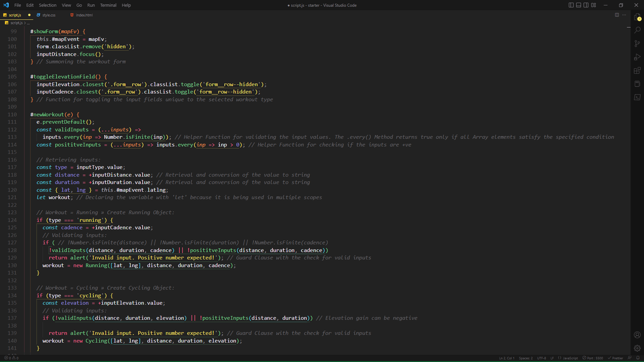Click on 'const type = inputType.value;' line
The height and width of the screenshot is (362, 644).
click(x=80, y=167)
